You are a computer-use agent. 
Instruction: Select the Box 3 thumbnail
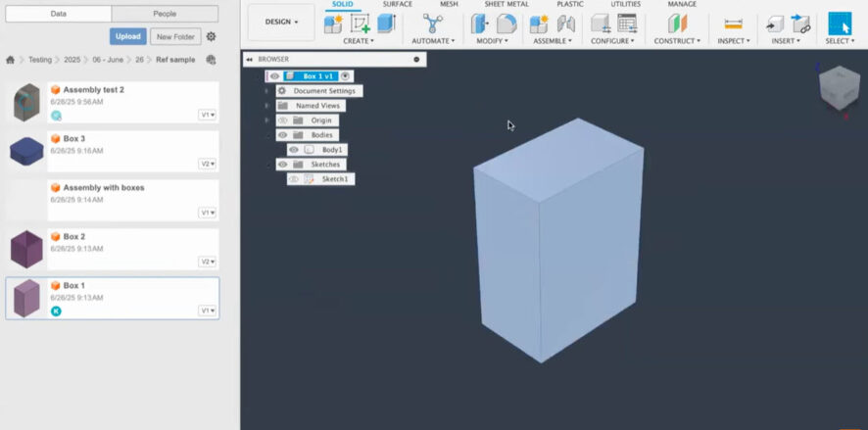click(x=26, y=151)
